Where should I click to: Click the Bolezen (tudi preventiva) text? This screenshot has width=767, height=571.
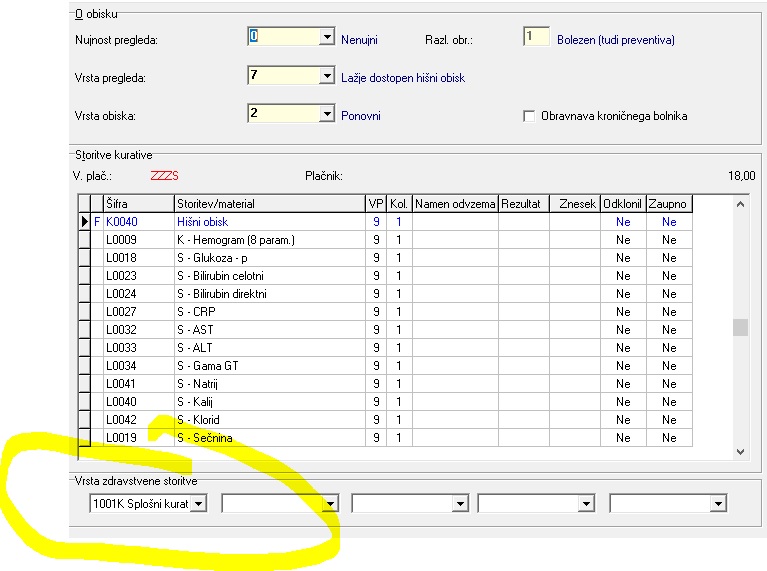point(616,40)
